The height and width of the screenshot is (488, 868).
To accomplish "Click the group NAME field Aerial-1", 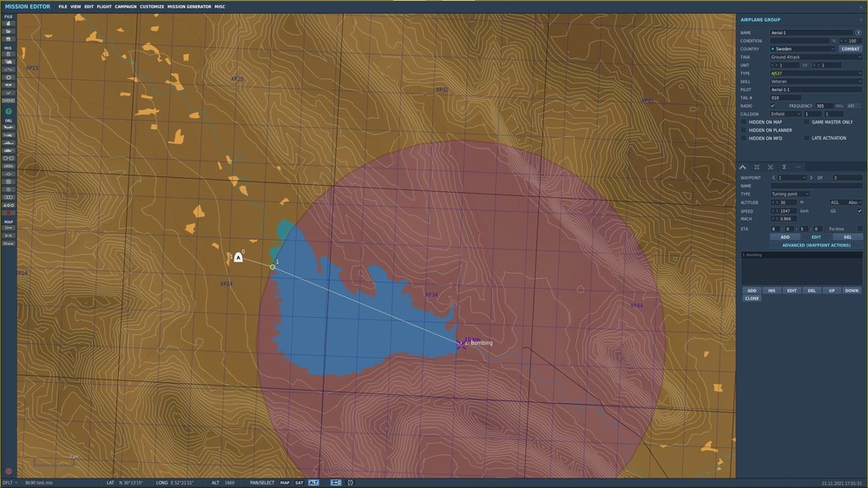I will point(812,33).
